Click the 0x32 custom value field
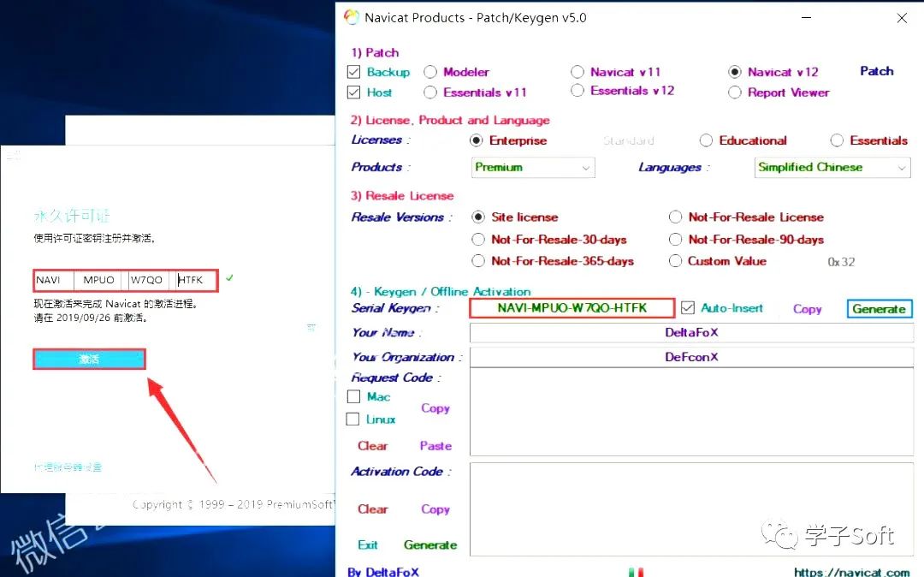The image size is (924, 577). (841, 262)
